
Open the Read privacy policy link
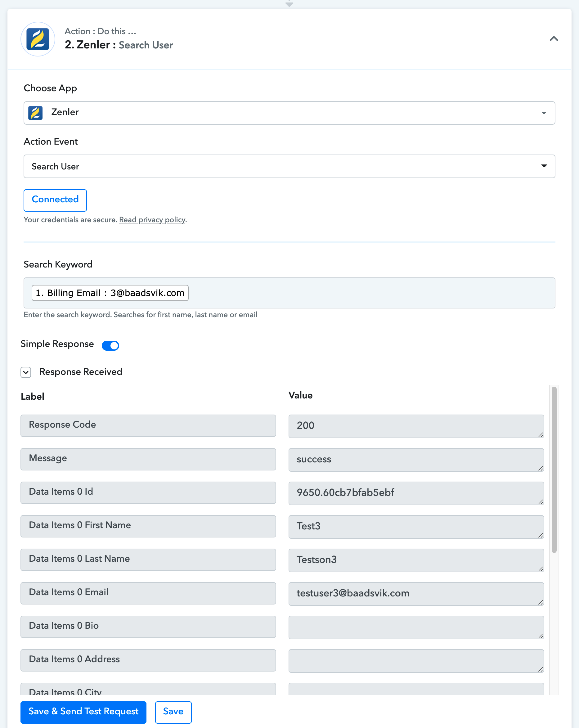[152, 220]
